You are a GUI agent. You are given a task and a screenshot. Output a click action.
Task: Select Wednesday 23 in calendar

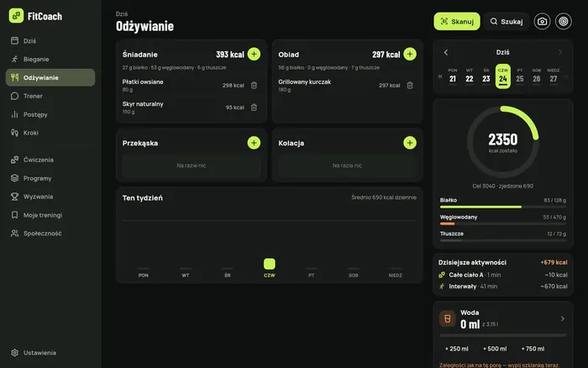pos(486,76)
